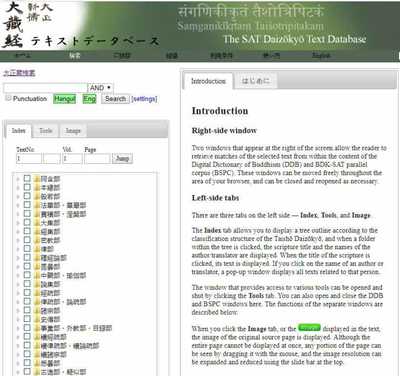Click the folder icon of 大集部
The width and height of the screenshot is (400, 376).
37,223
